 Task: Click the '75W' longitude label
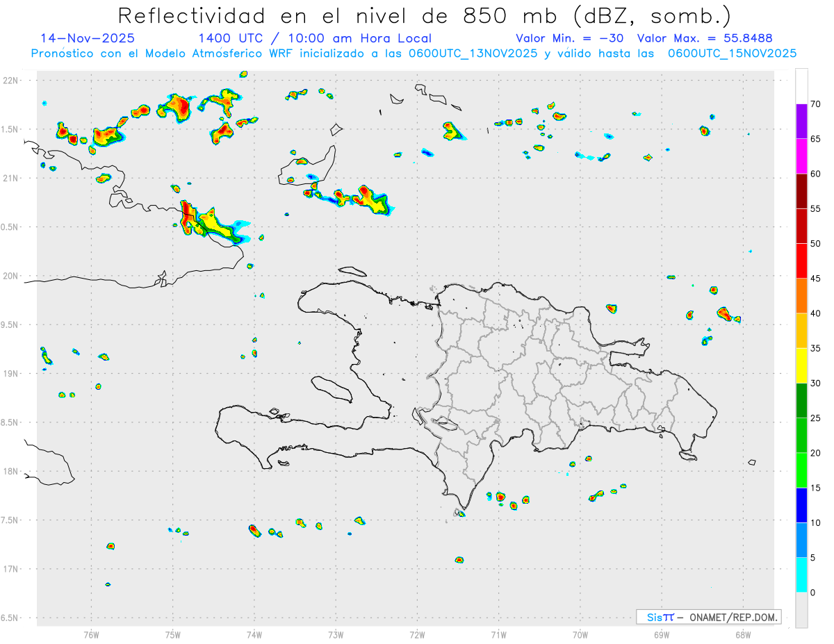pyautogui.click(x=173, y=635)
